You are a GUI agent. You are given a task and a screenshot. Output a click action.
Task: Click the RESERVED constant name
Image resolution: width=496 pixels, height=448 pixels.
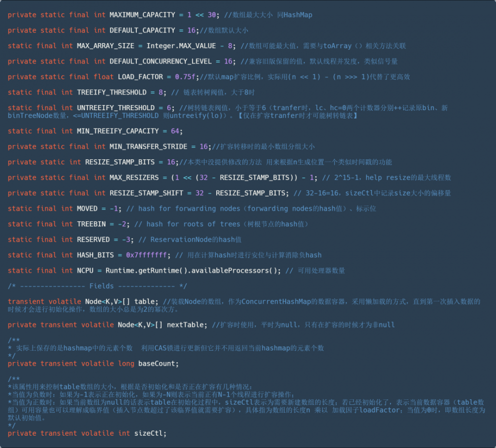click(93, 240)
